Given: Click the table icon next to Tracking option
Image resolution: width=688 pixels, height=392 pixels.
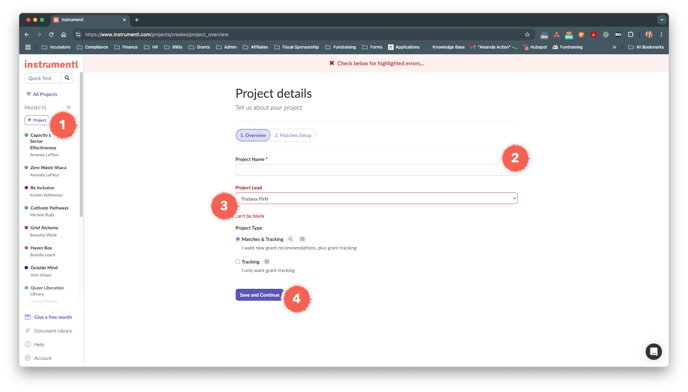Looking at the screenshot, I should pyautogui.click(x=266, y=262).
